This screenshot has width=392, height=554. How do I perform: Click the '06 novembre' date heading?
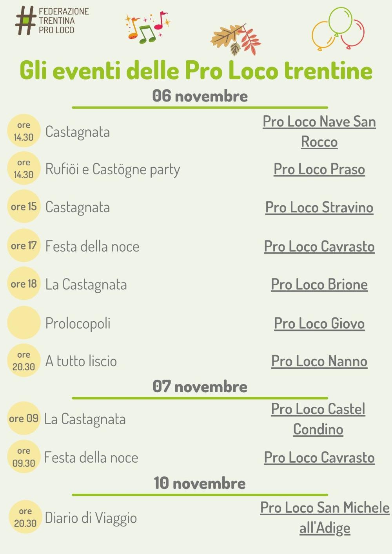pos(200,96)
